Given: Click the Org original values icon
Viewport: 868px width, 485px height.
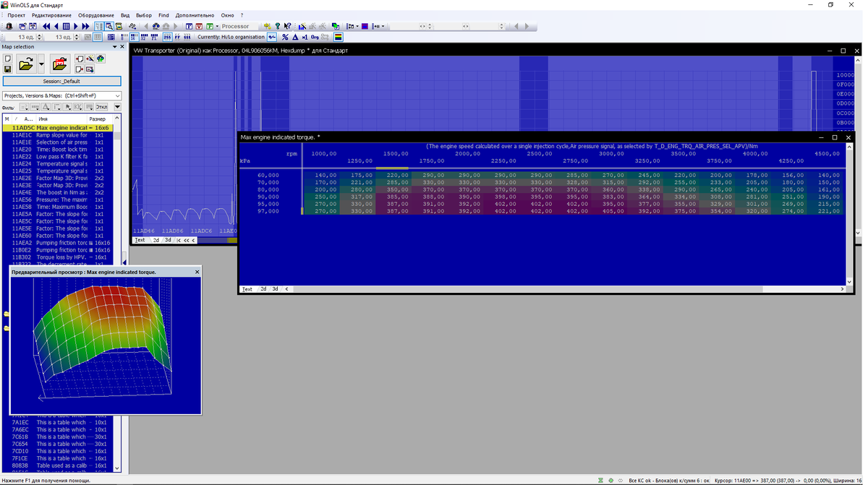Looking at the screenshot, I should [315, 37].
